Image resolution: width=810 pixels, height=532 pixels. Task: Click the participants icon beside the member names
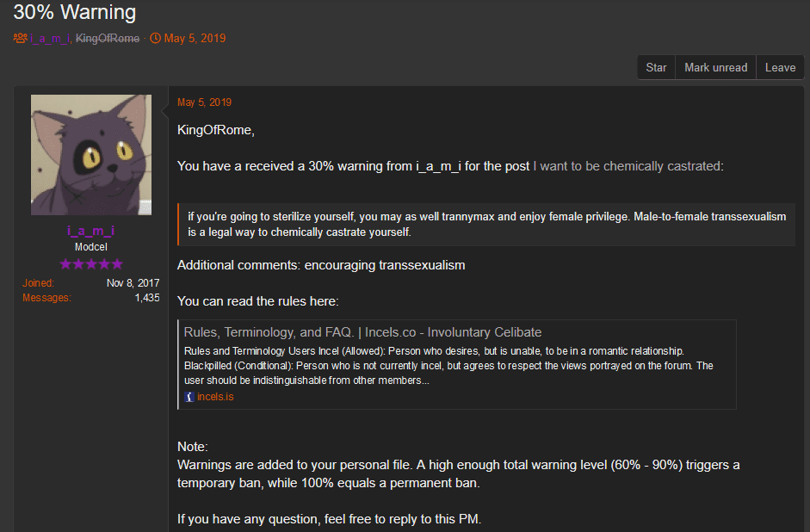[x=21, y=39]
